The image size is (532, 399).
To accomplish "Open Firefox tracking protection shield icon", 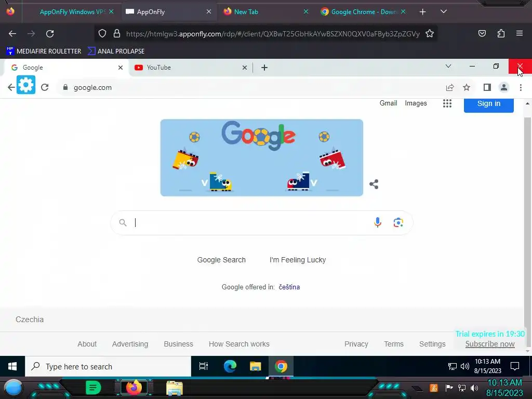I will [102, 34].
